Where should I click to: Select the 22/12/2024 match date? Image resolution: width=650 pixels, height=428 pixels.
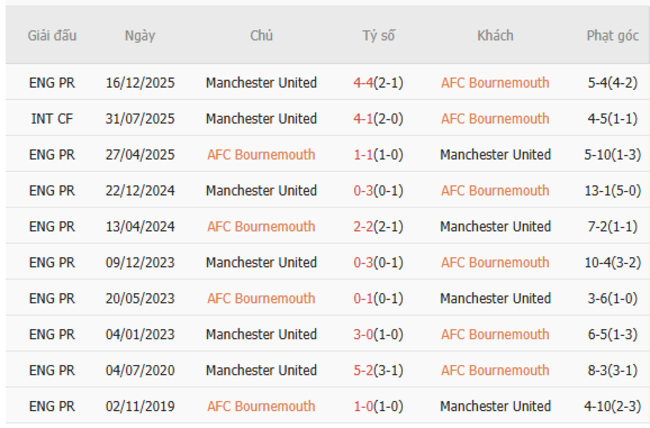click(x=140, y=191)
